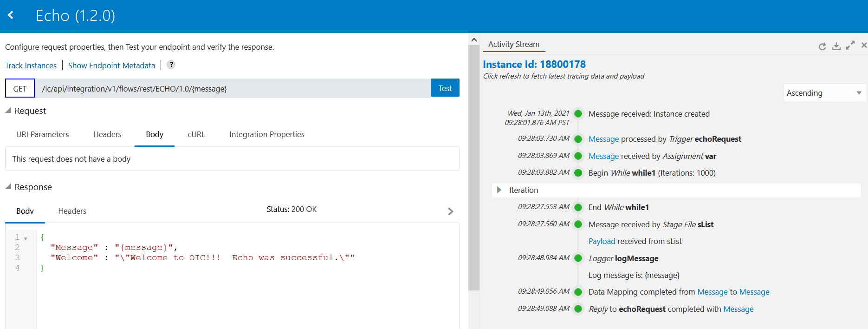
Task: Open Message link for Trigger echoRequest
Action: (603, 139)
